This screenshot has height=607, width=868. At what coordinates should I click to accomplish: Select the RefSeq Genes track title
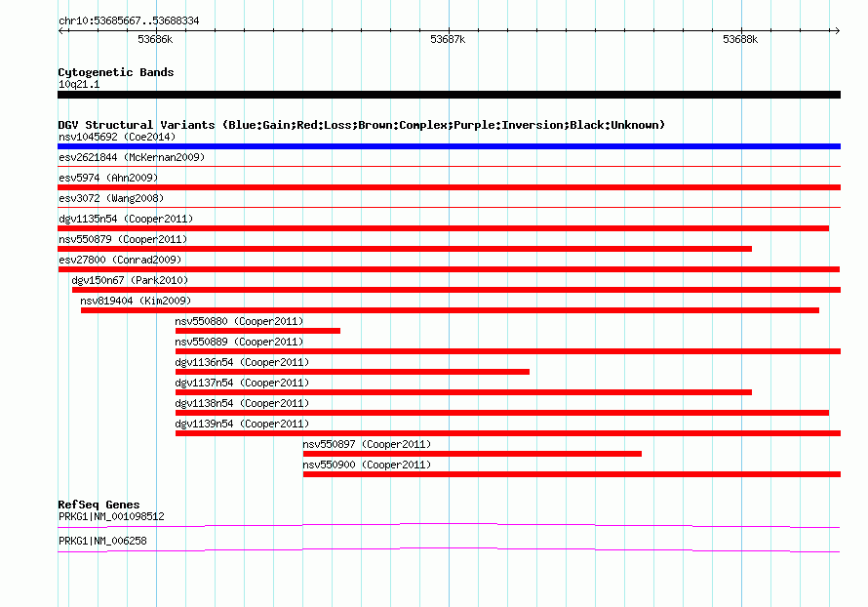click(x=99, y=505)
